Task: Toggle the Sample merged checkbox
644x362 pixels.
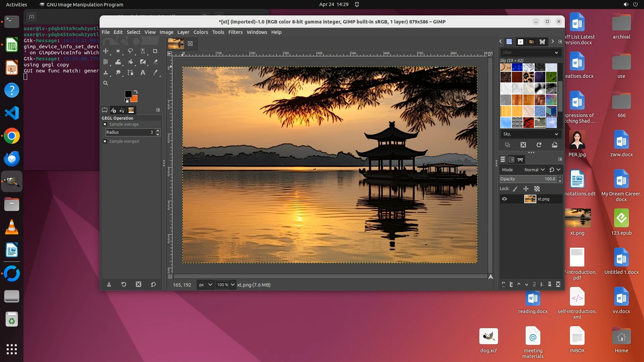Action: click(105, 141)
